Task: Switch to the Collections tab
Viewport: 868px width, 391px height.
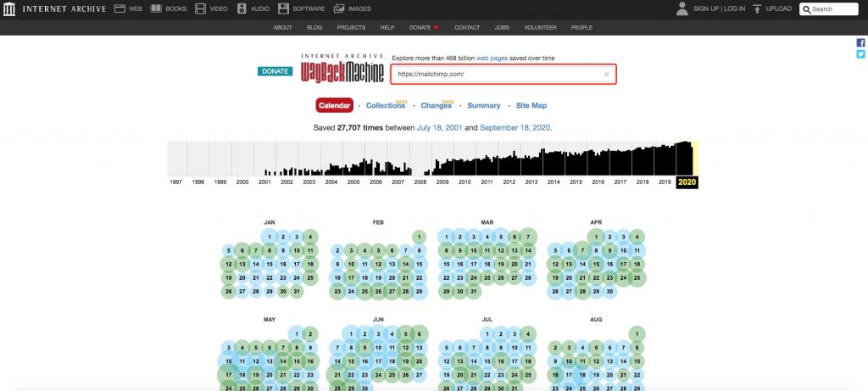Action: pos(386,105)
